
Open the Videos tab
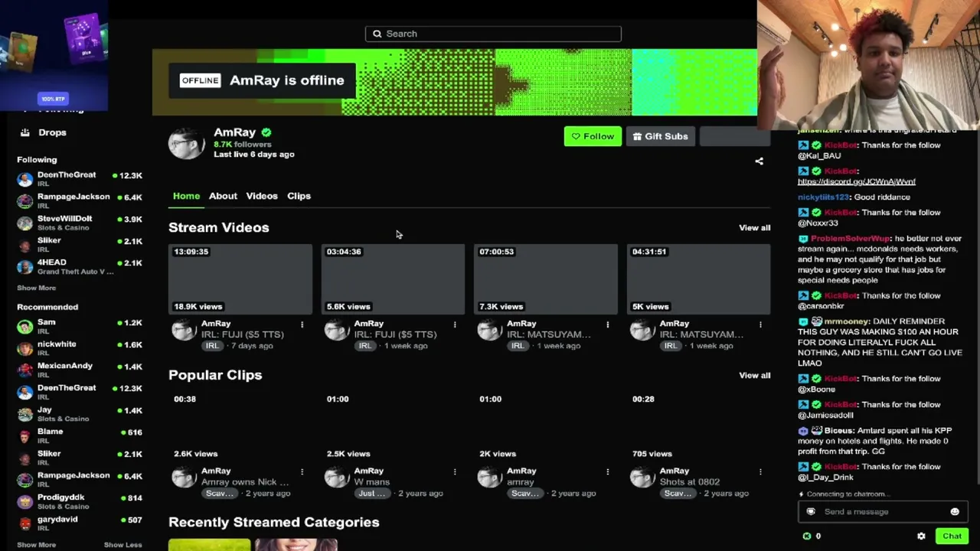[262, 196]
